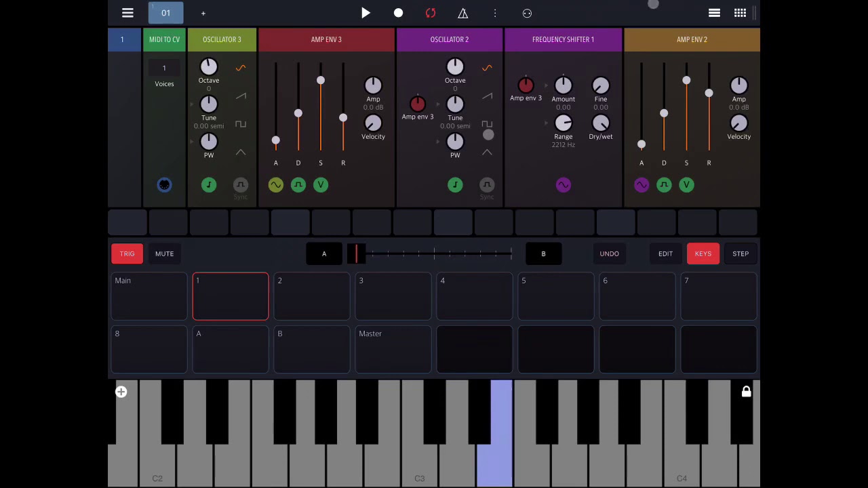
Task: Select Oscillator 3 sawtooth waveform
Action: coord(241,96)
